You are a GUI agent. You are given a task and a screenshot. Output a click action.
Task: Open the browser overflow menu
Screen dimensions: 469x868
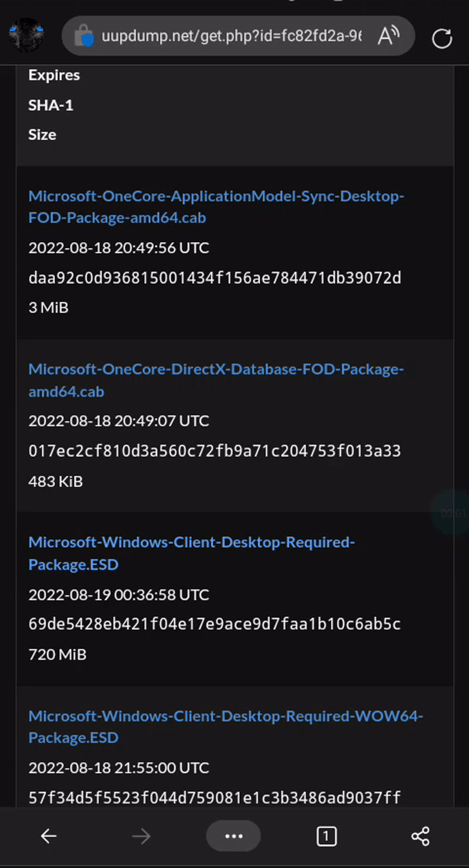click(x=233, y=836)
